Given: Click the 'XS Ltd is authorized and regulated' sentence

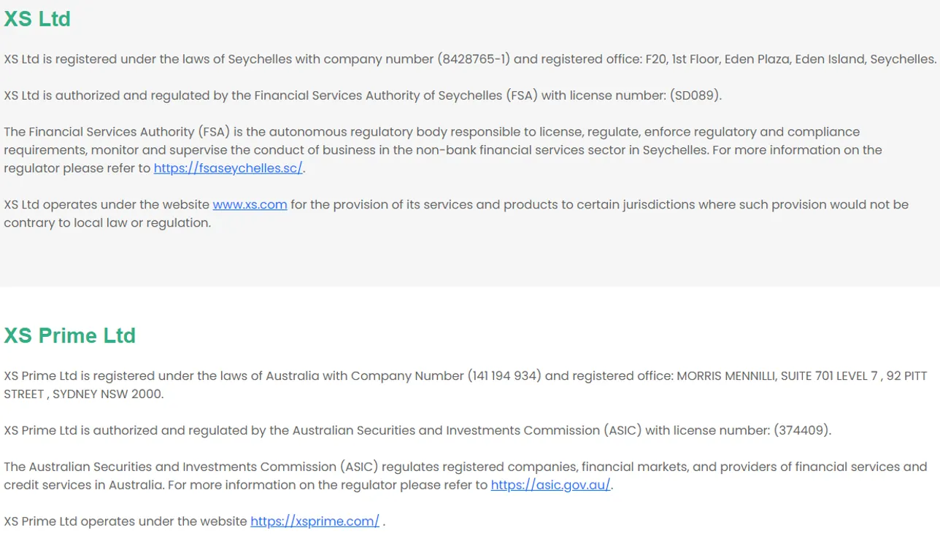Looking at the screenshot, I should [363, 96].
